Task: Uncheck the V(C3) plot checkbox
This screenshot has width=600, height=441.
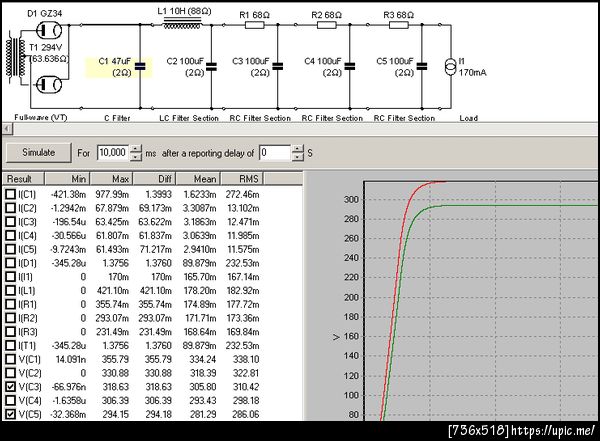Action: (10, 387)
